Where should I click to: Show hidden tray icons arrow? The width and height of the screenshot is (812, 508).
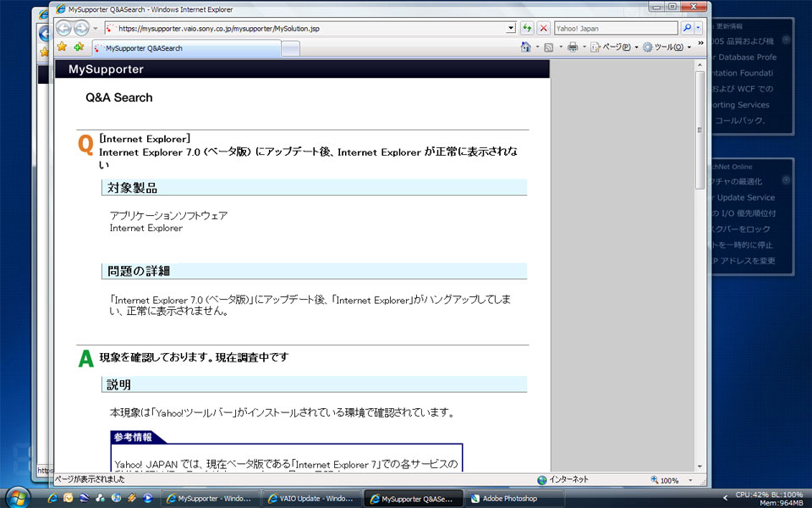(725, 499)
